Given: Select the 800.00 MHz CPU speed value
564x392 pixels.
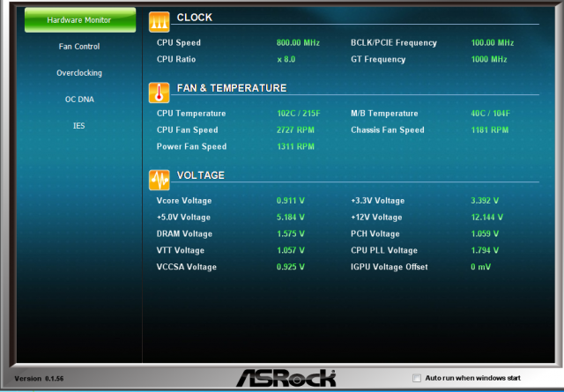Looking at the screenshot, I should 298,43.
